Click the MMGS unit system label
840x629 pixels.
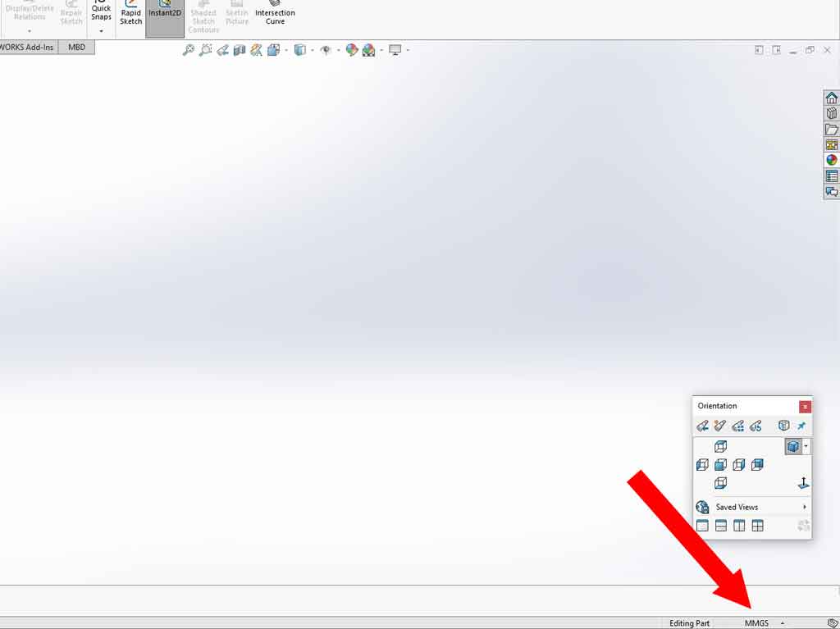756,623
